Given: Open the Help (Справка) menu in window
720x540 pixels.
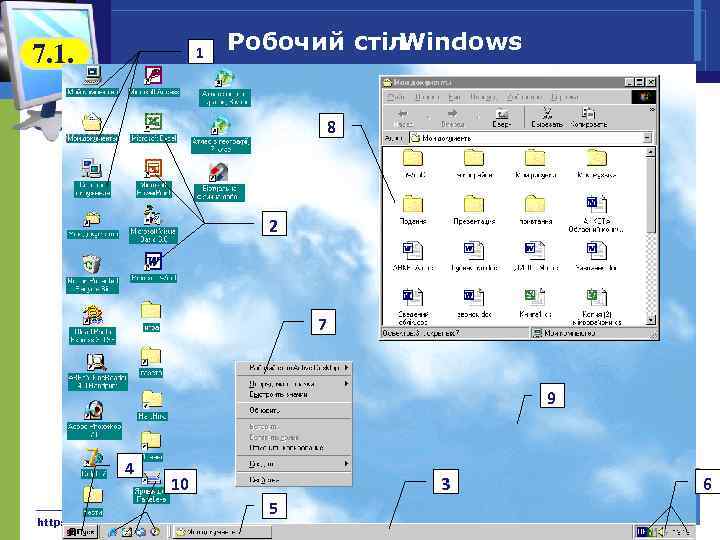Looking at the screenshot, I should 565,97.
